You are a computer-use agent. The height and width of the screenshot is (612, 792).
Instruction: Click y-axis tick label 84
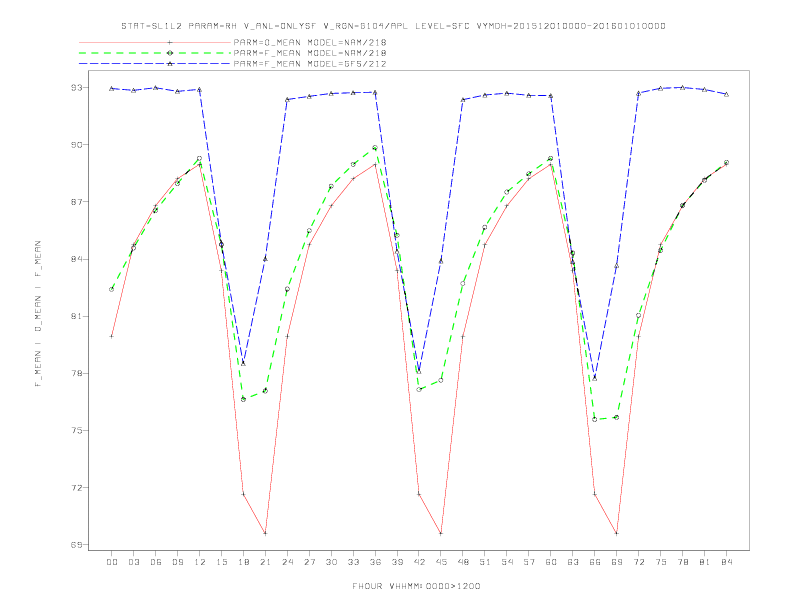pos(76,259)
